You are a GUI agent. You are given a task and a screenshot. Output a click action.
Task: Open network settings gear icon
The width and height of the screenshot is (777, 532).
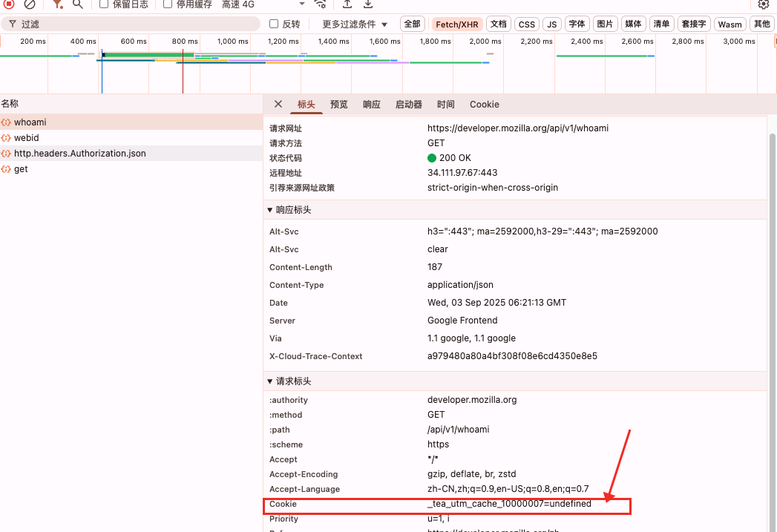coord(763,4)
